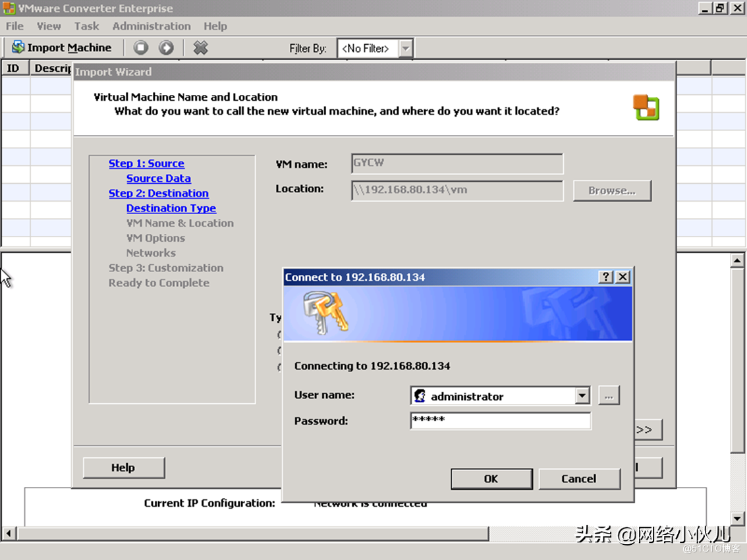
Task: Click the ellipsis browse users button
Action: [609, 395]
